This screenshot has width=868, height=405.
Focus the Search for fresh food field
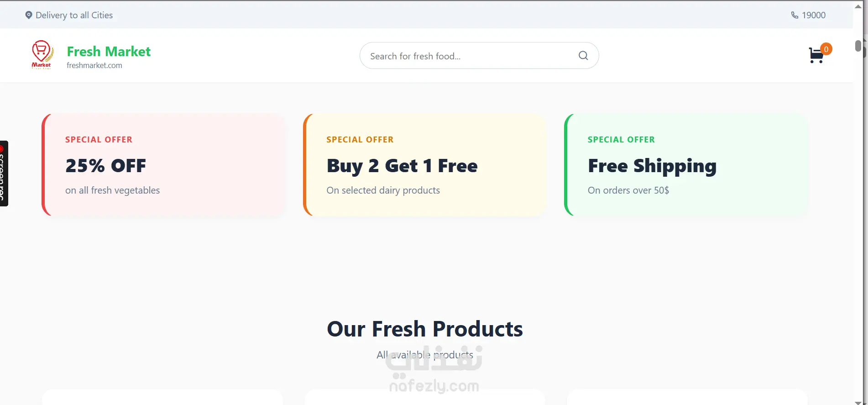pos(479,56)
